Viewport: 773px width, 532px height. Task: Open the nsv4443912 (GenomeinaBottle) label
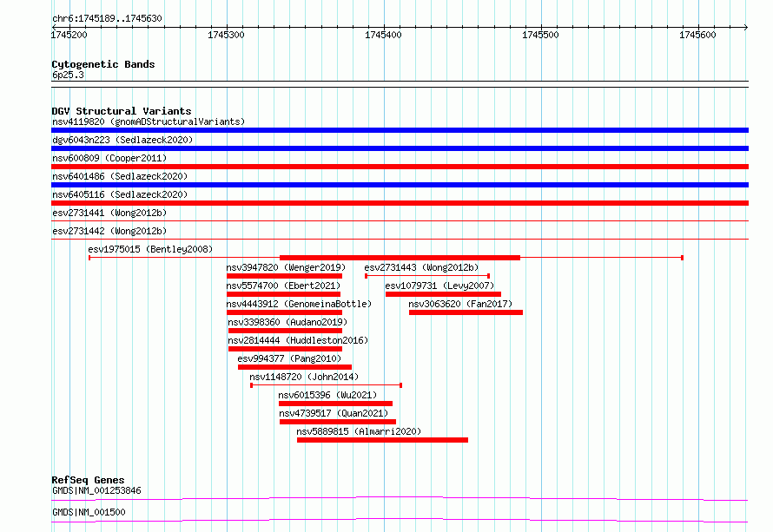pos(299,304)
